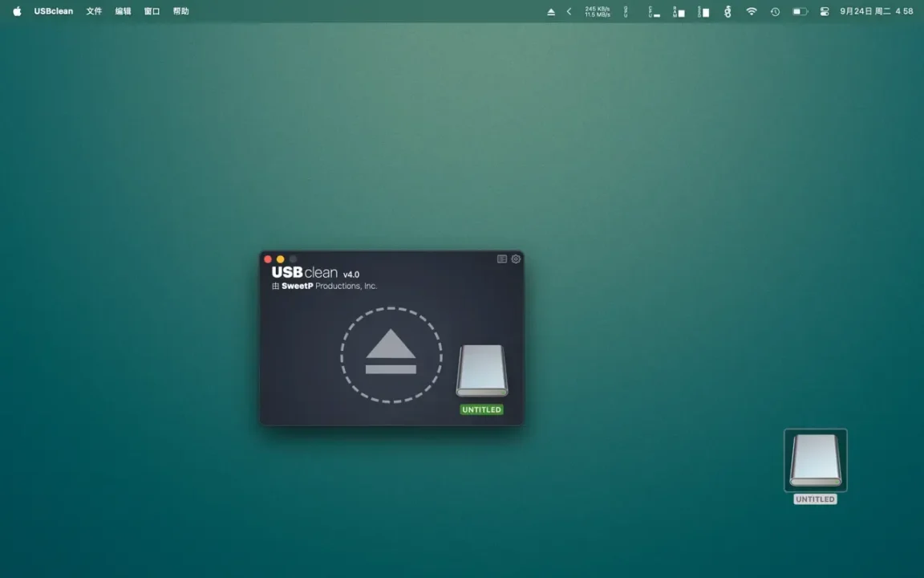
Task: Collapse menu bar icons with left chevron
Action: point(569,12)
